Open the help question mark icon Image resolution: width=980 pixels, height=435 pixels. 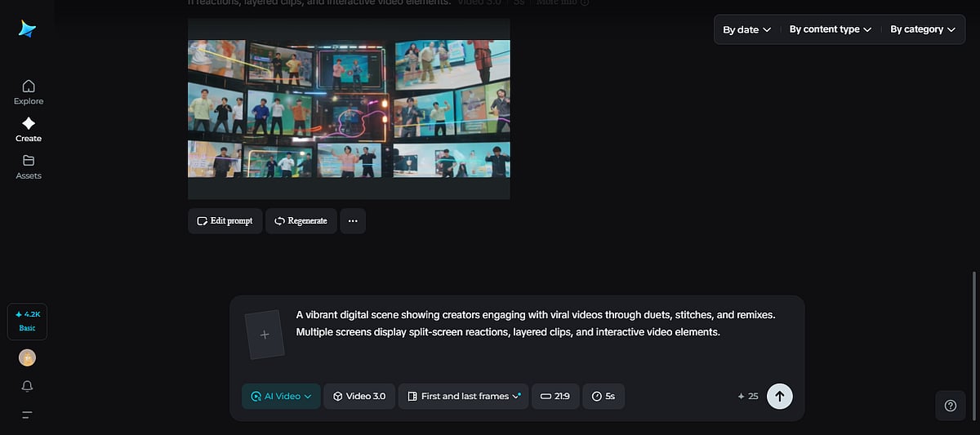[x=950, y=406]
